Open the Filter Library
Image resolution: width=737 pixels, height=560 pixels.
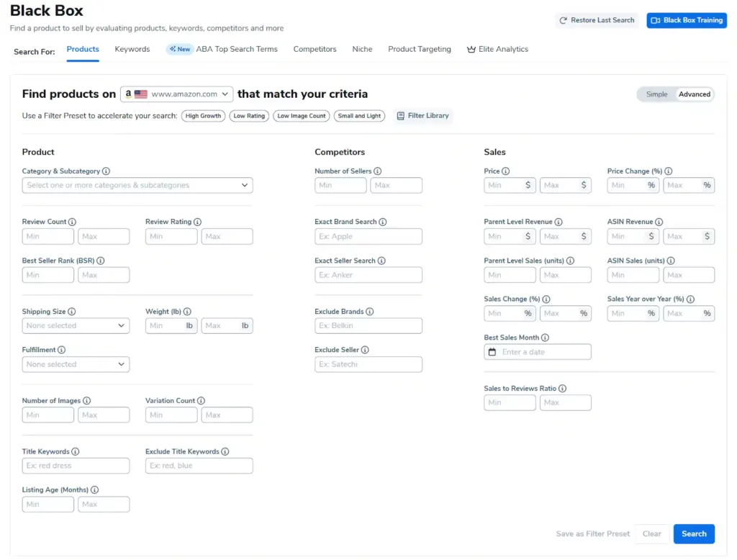pos(422,116)
